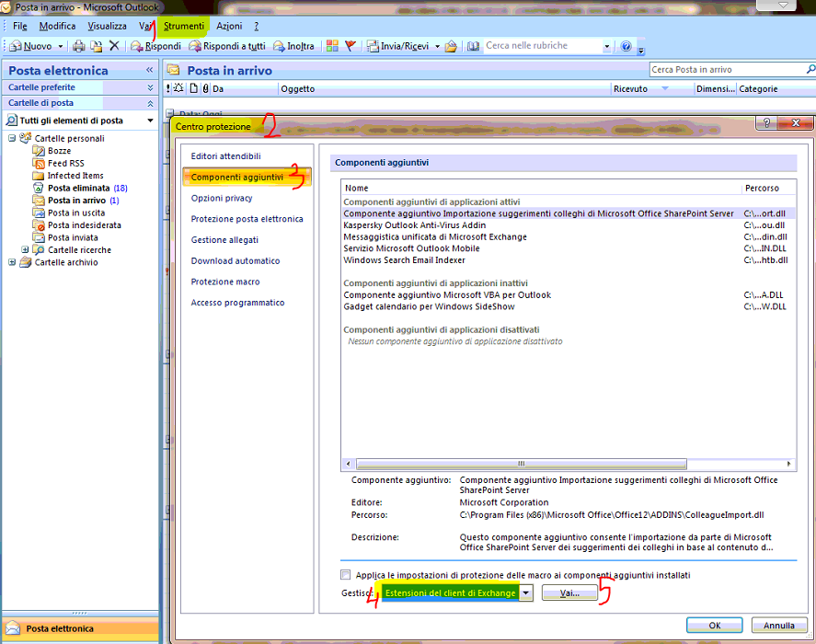
Task: Open the Modifica menu
Action: click(x=57, y=26)
